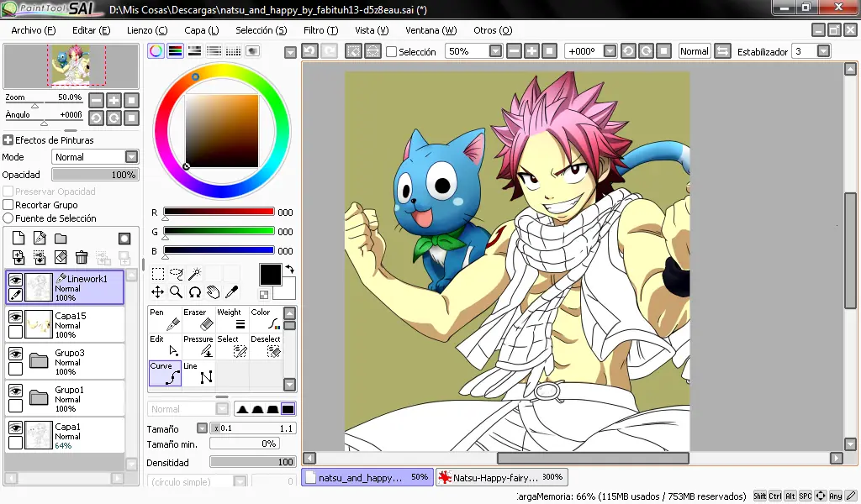Toggle the Selección checkbox in toolbar
This screenshot has width=861, height=504.
coord(392,51)
